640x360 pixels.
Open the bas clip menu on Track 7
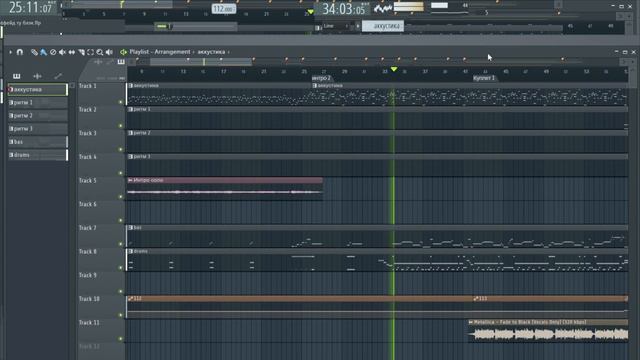pyautogui.click(x=131, y=228)
